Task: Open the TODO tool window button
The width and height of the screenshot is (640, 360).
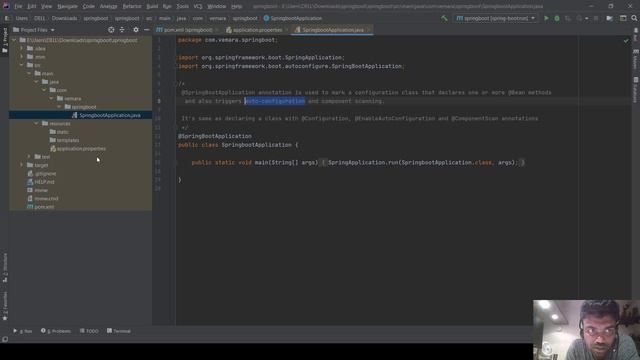Action: (89, 331)
